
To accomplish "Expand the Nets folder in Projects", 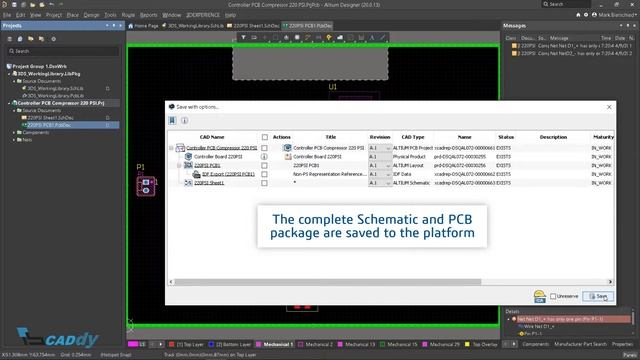I will (14, 140).
